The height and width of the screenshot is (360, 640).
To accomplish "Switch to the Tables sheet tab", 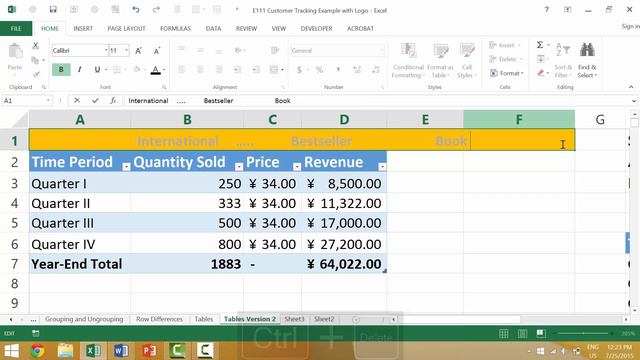I will (x=204, y=319).
